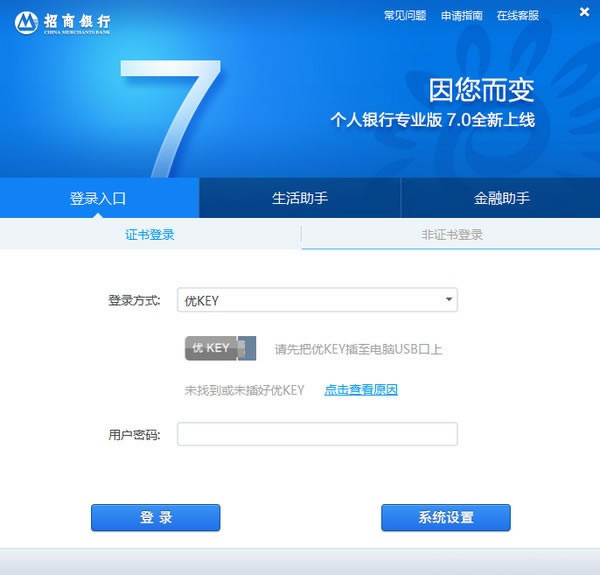Open 系统设置 button
The width and height of the screenshot is (600, 575).
pyautogui.click(x=445, y=517)
